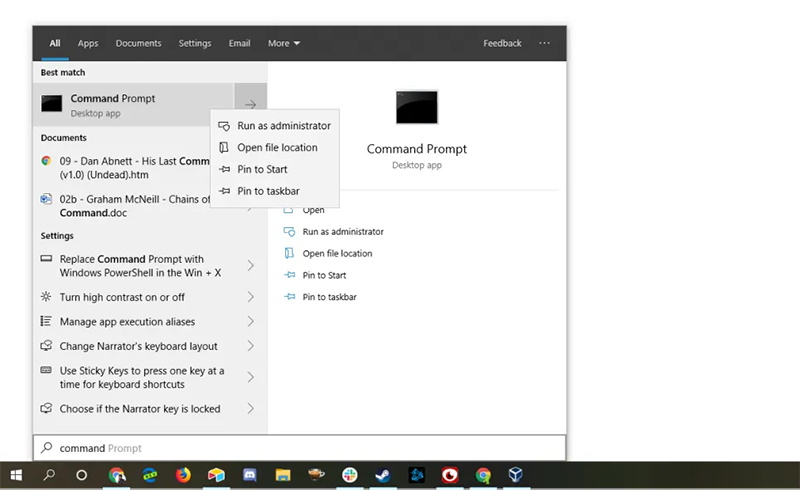Click the Windows Start button

coord(16,475)
